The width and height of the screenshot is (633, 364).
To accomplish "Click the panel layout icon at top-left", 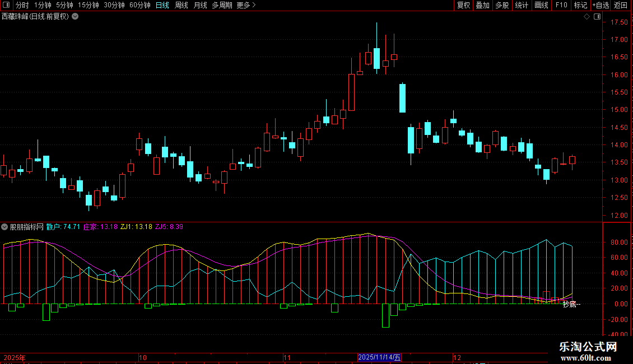I will pos(6,5).
